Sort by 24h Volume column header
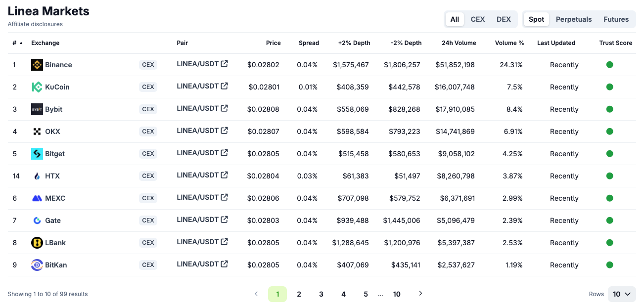 pyautogui.click(x=459, y=43)
